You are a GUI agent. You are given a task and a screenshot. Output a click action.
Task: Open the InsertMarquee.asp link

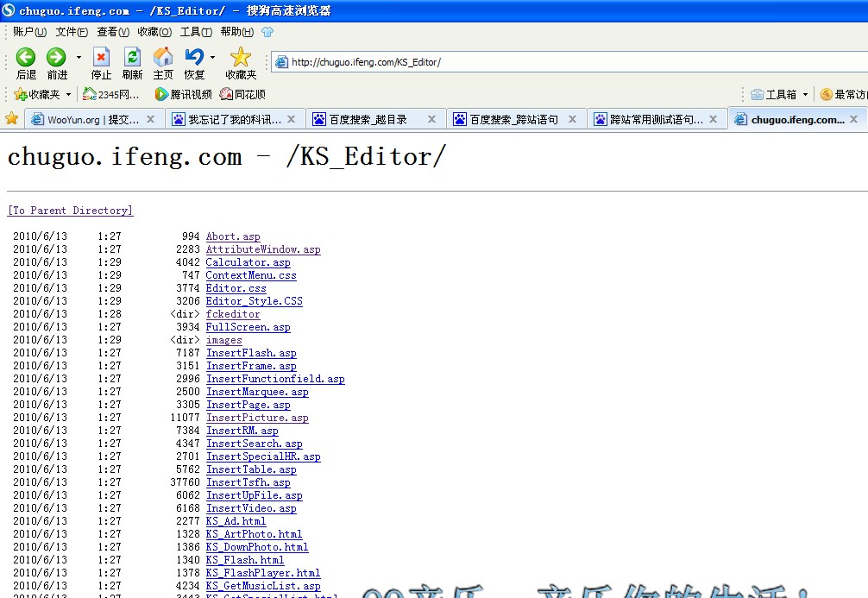pos(257,392)
